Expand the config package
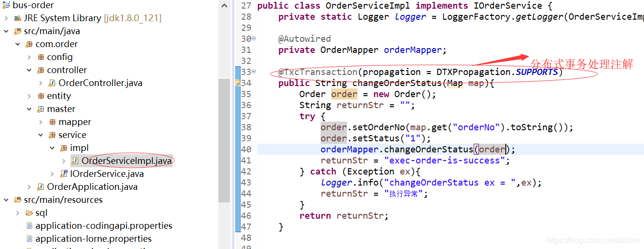The image size is (644, 249). click(x=29, y=57)
